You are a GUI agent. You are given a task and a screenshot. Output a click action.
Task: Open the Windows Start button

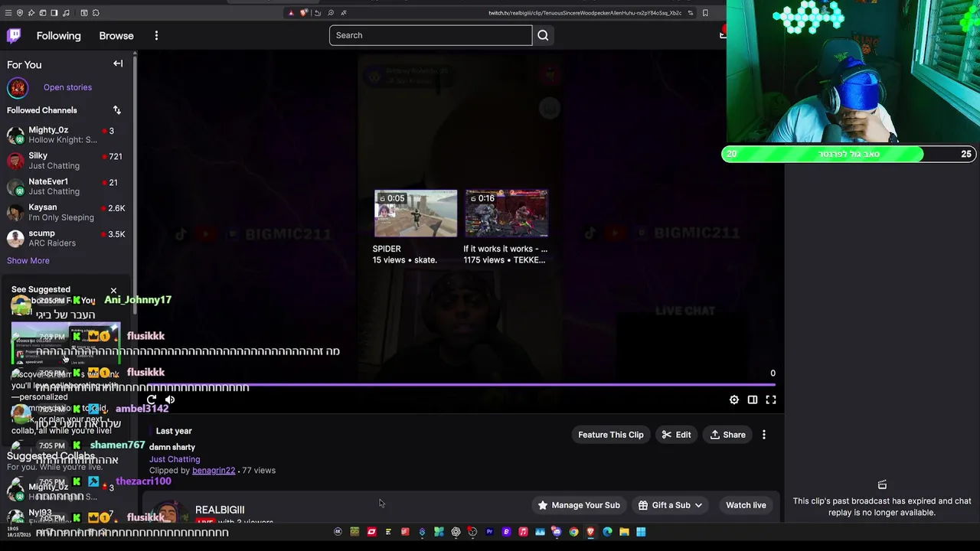pos(641,532)
